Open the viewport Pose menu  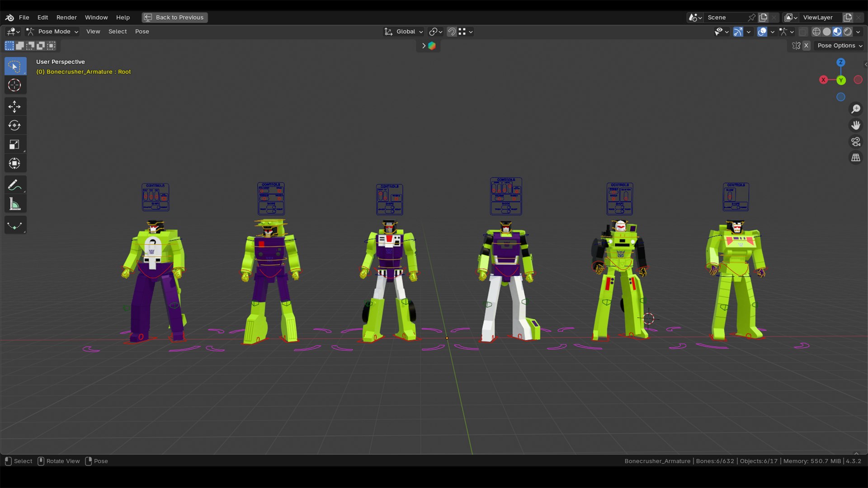point(142,32)
